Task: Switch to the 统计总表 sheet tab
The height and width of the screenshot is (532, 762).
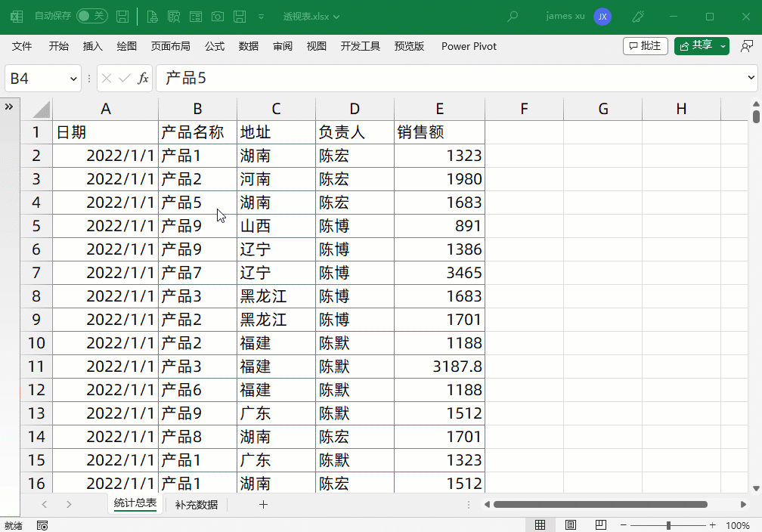Action: (x=135, y=504)
